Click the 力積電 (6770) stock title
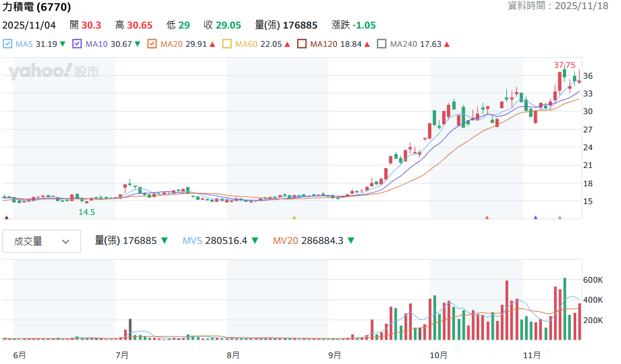Image resolution: width=621 pixels, height=364 pixels. (37, 6)
